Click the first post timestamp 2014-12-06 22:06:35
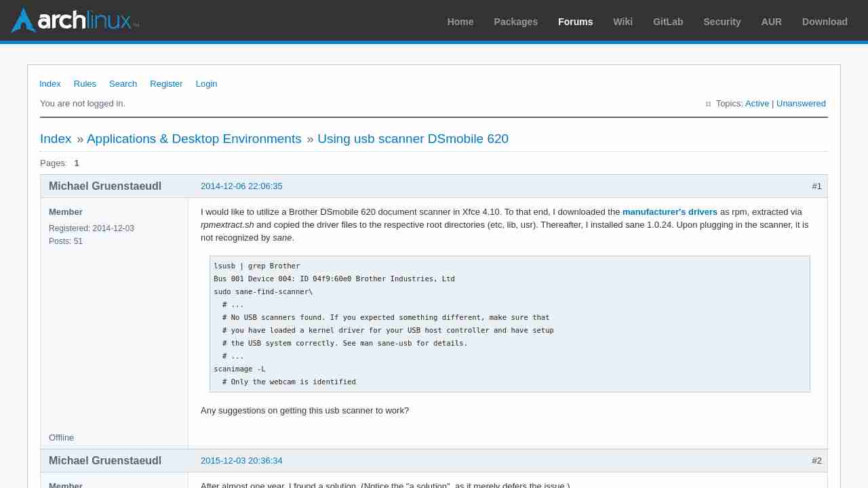This screenshot has width=868, height=488. [241, 186]
